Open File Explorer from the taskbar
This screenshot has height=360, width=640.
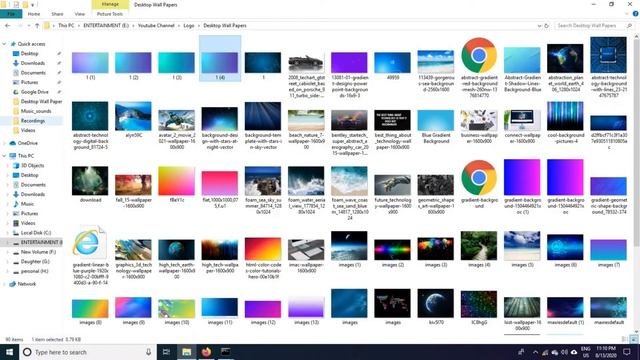click(187, 352)
